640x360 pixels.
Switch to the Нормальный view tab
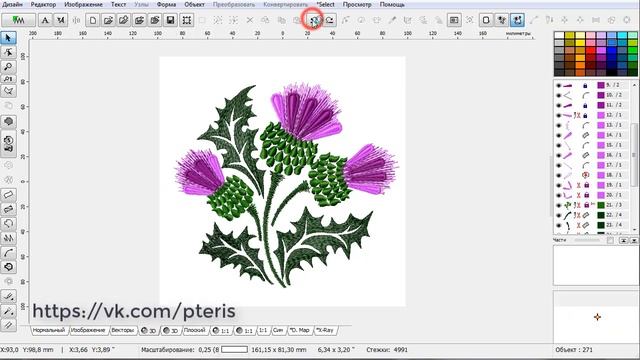pyautogui.click(x=49, y=330)
